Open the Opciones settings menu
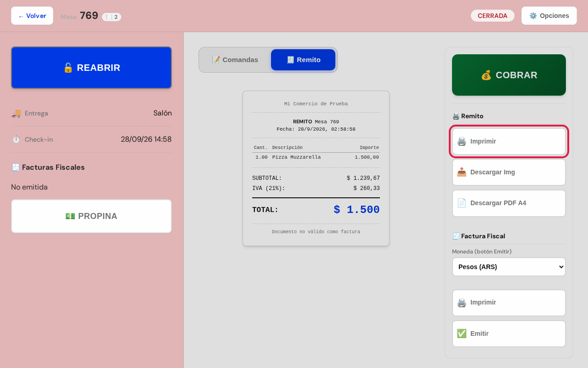The width and height of the screenshot is (588, 368). point(549,16)
